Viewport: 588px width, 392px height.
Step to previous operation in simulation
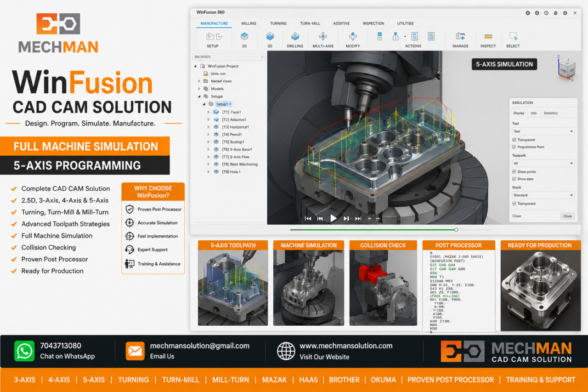[x=320, y=219]
